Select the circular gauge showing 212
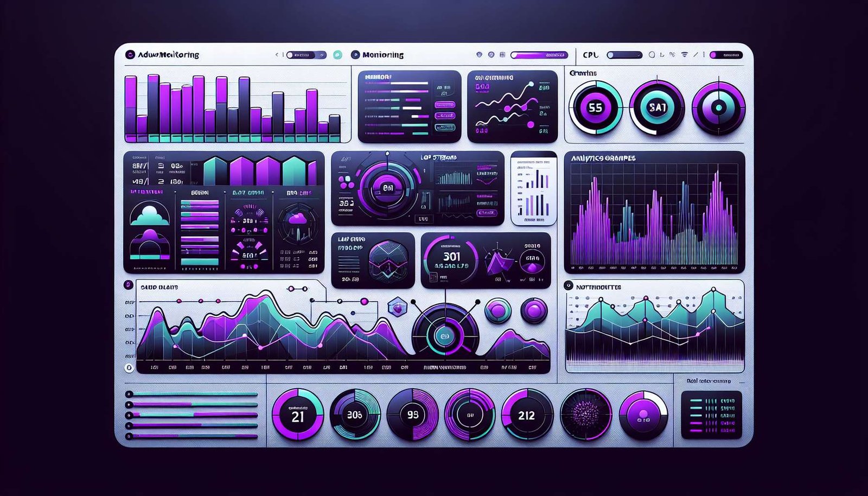868x496 pixels. point(526,415)
